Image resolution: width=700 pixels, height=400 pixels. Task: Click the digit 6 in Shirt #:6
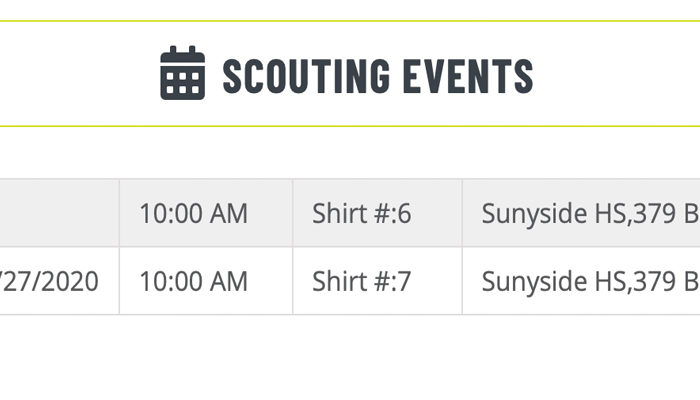pyautogui.click(x=404, y=213)
